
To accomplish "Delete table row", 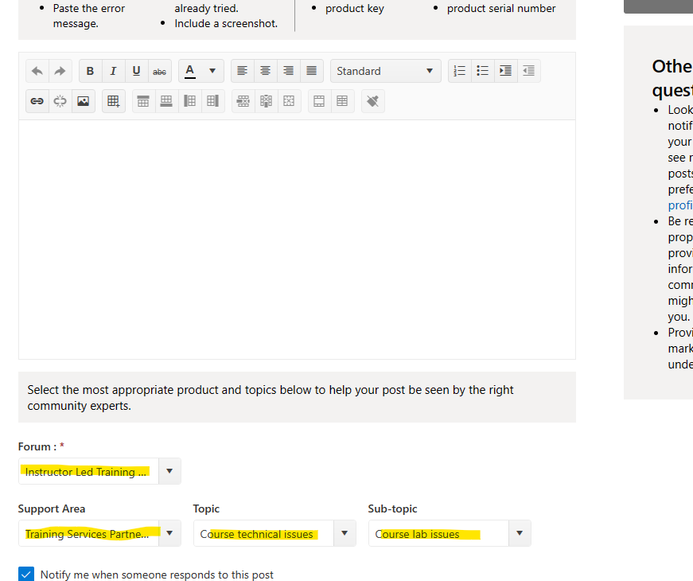I will point(243,101).
